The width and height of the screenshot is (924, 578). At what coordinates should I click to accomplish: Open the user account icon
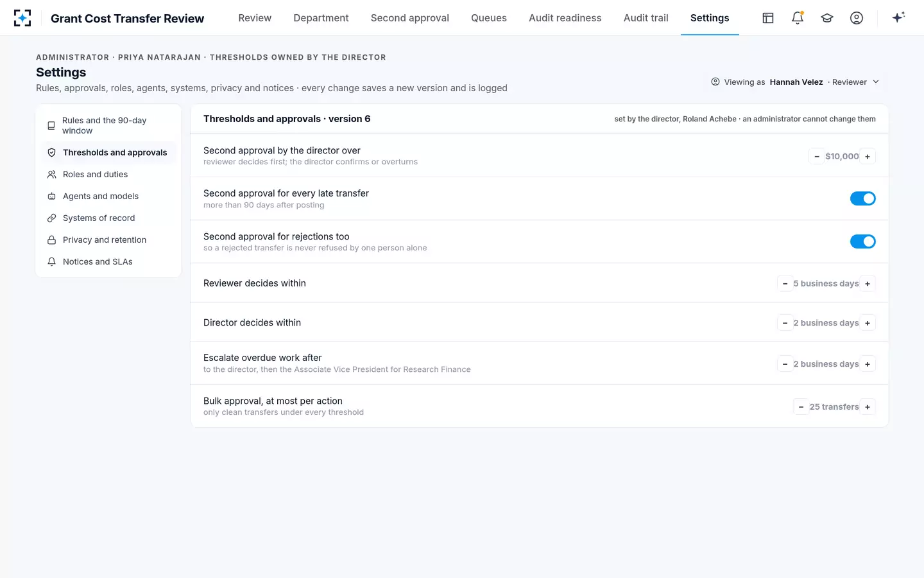click(857, 18)
